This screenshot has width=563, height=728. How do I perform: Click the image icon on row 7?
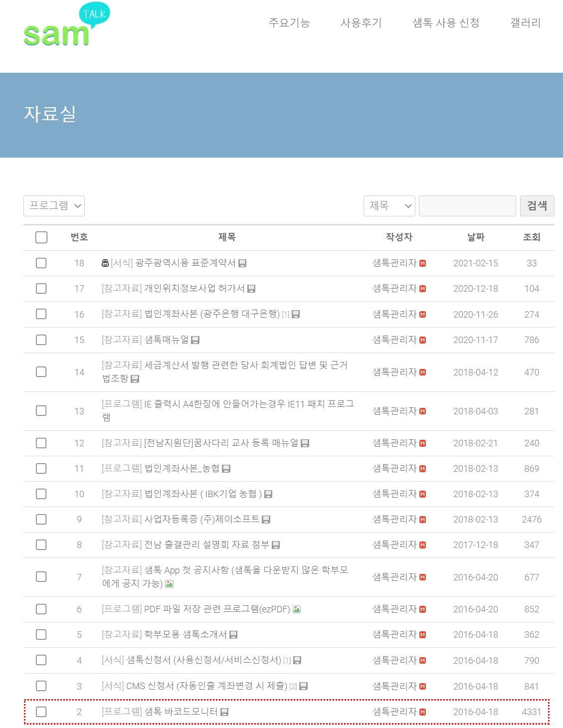coord(170,583)
